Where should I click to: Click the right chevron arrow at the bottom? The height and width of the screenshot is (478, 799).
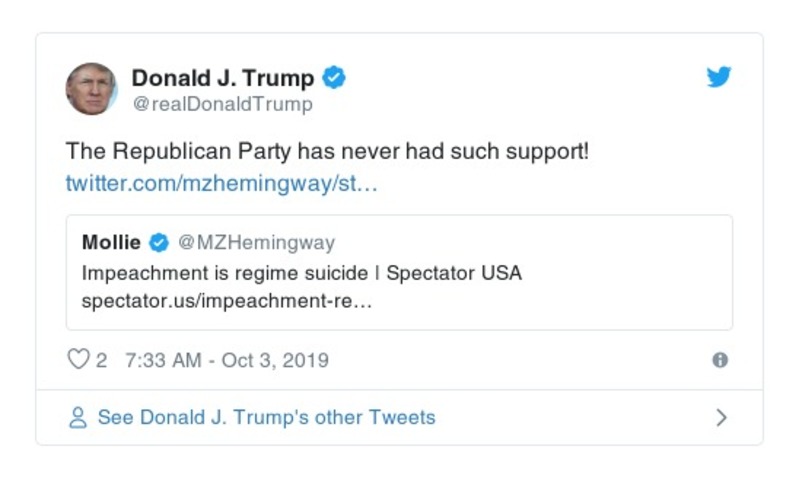pyautogui.click(x=721, y=418)
